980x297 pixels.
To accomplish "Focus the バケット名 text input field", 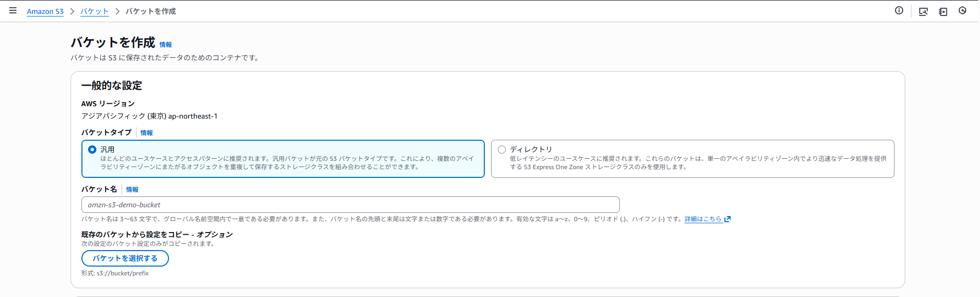I will pyautogui.click(x=350, y=205).
